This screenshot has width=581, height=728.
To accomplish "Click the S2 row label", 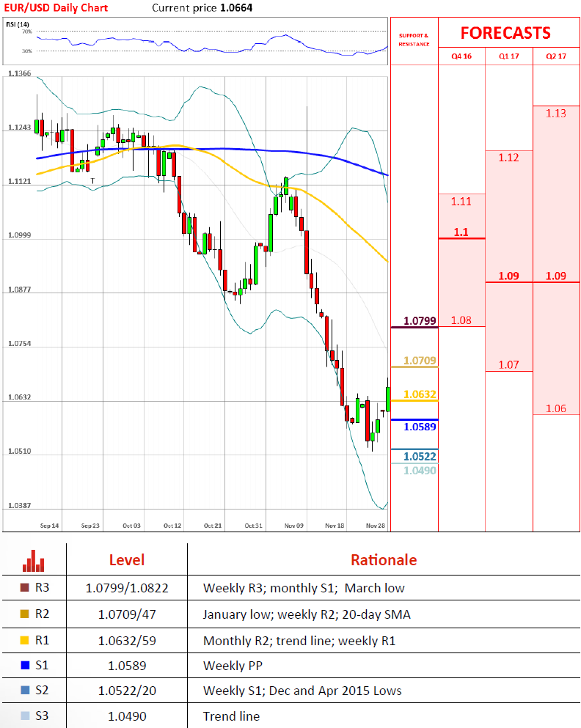I will (x=42, y=691).
